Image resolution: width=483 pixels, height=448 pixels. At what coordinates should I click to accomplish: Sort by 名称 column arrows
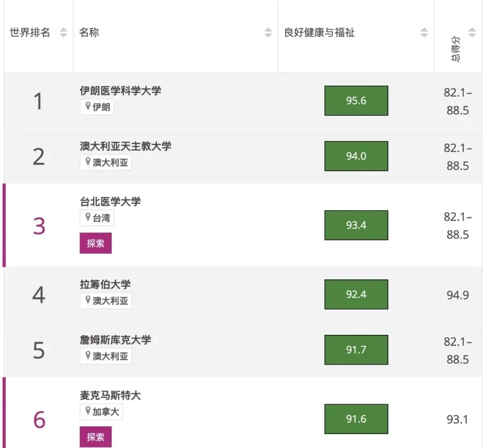point(268,33)
